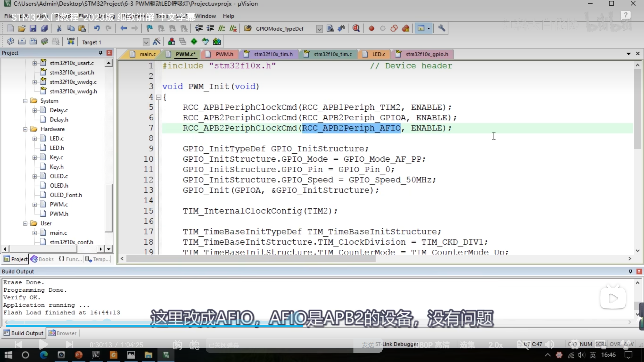Open the Browser output tab
Viewport: 644px width, 362px height.
[63, 333]
